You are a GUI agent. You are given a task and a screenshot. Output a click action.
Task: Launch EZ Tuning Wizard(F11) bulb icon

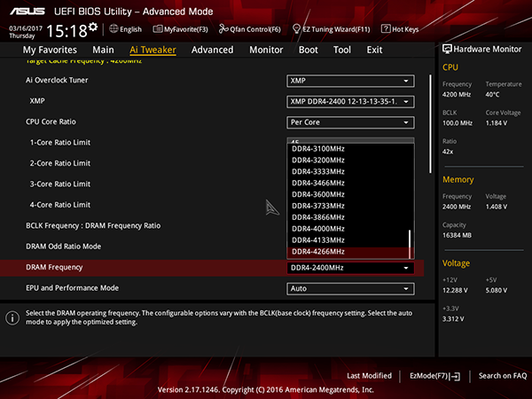(x=296, y=29)
